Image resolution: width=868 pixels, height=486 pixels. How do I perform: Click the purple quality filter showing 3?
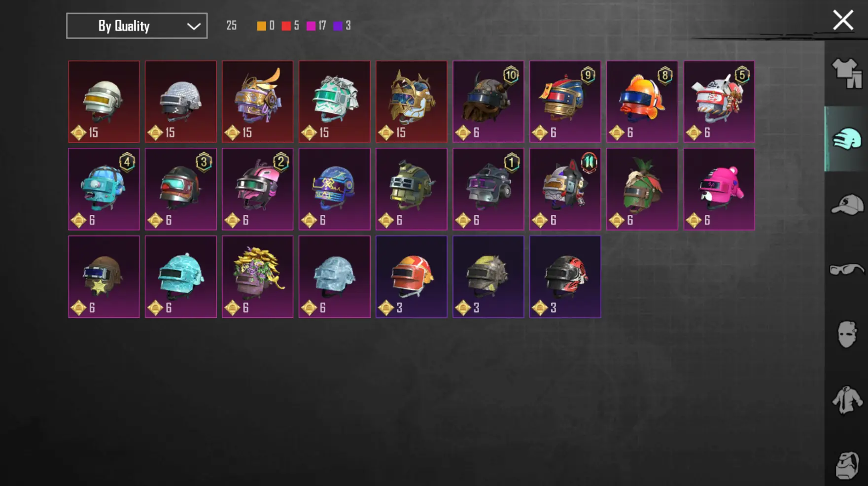click(x=342, y=26)
